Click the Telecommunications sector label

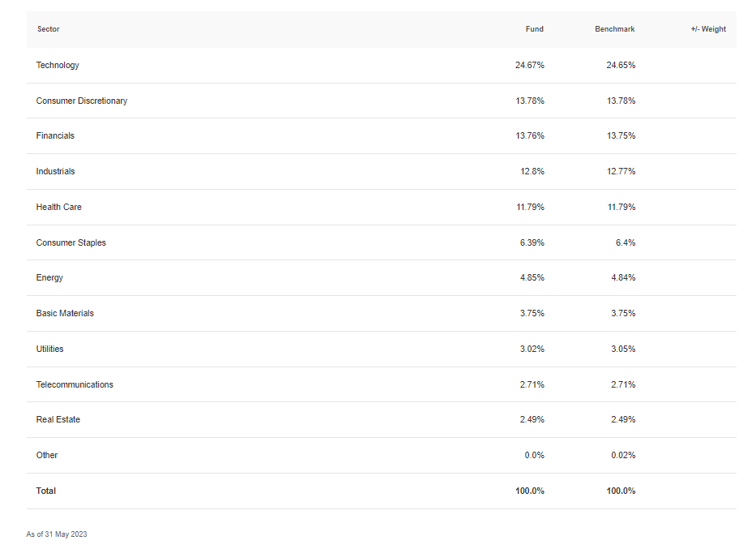pyautogui.click(x=75, y=384)
